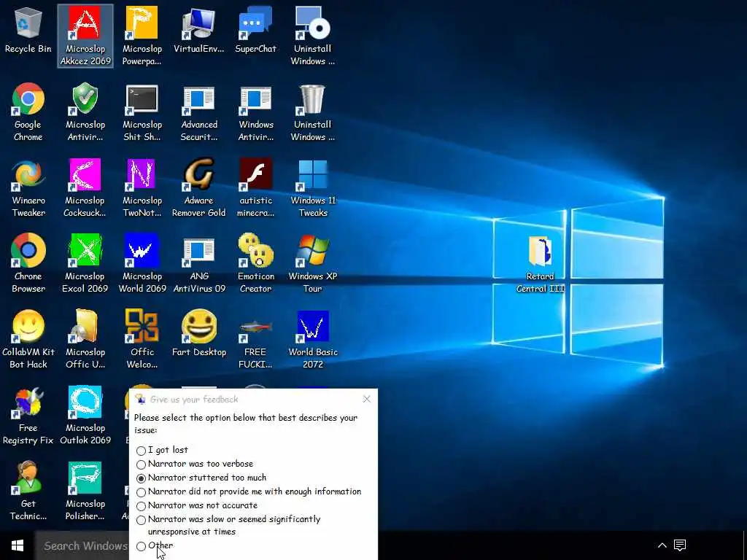747x560 pixels.
Task: Open Microslop Outlok 2069 icon
Action: tap(85, 415)
